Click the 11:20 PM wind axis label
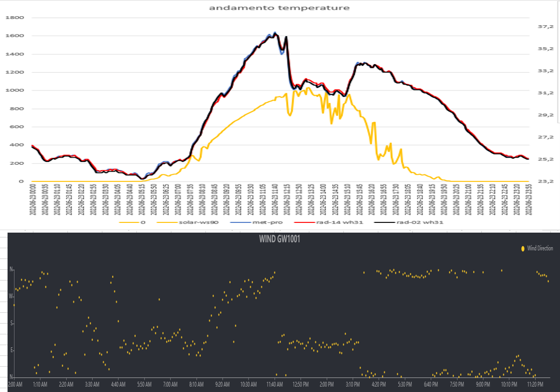 [x=535, y=384]
